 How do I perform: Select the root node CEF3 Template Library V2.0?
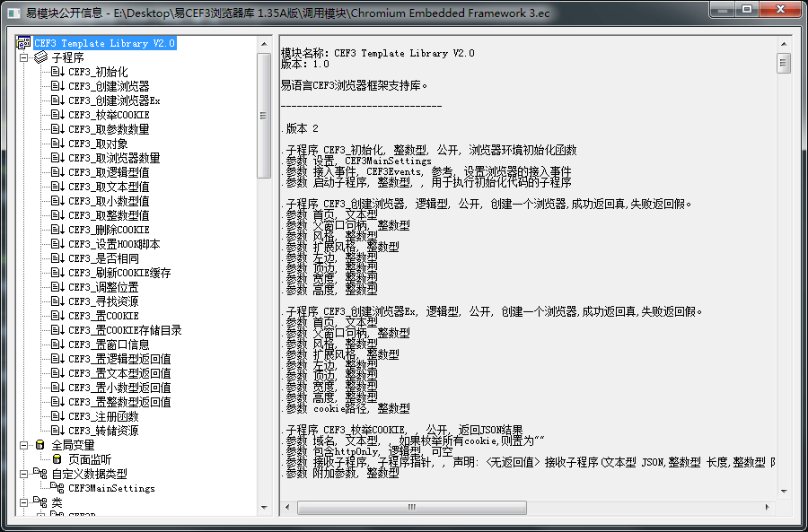[x=105, y=43]
